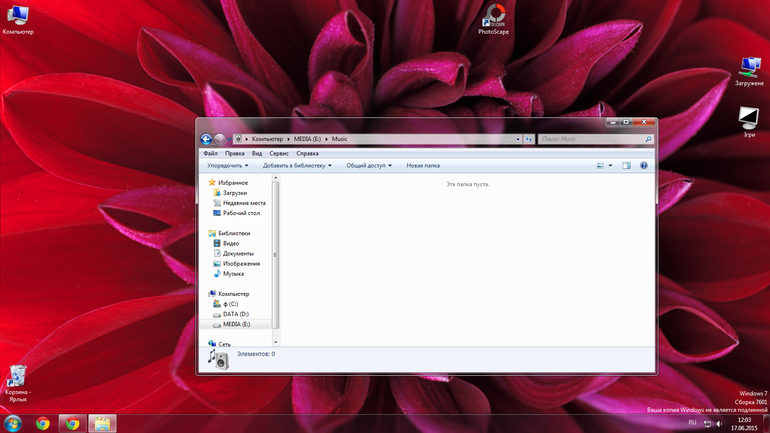Click the search magnifier icon in Music search

(x=648, y=139)
